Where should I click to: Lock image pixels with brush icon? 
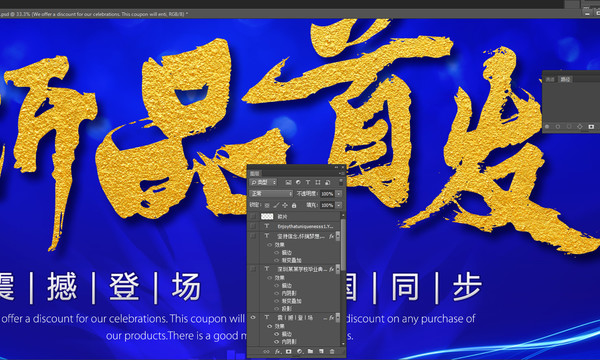[276, 205]
